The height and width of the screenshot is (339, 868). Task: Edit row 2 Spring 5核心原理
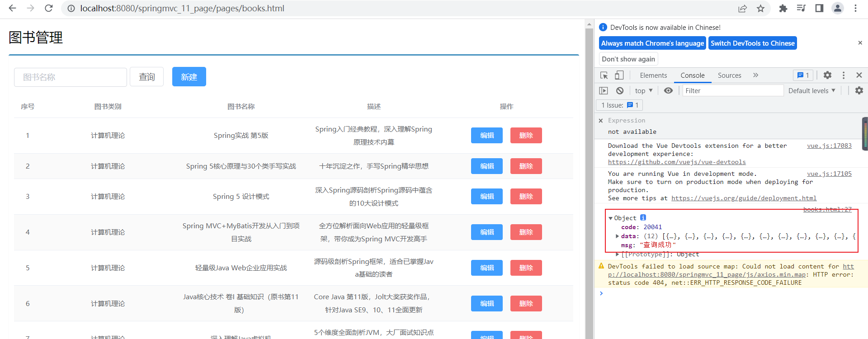(x=487, y=166)
